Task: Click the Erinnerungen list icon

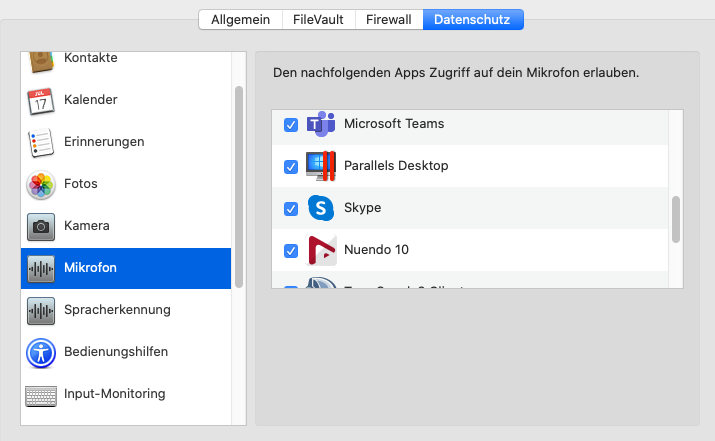Action: coord(41,143)
